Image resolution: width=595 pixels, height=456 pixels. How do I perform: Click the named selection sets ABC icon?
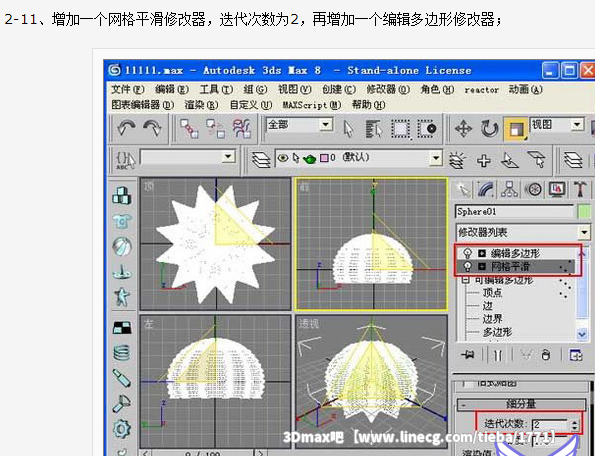(x=126, y=160)
